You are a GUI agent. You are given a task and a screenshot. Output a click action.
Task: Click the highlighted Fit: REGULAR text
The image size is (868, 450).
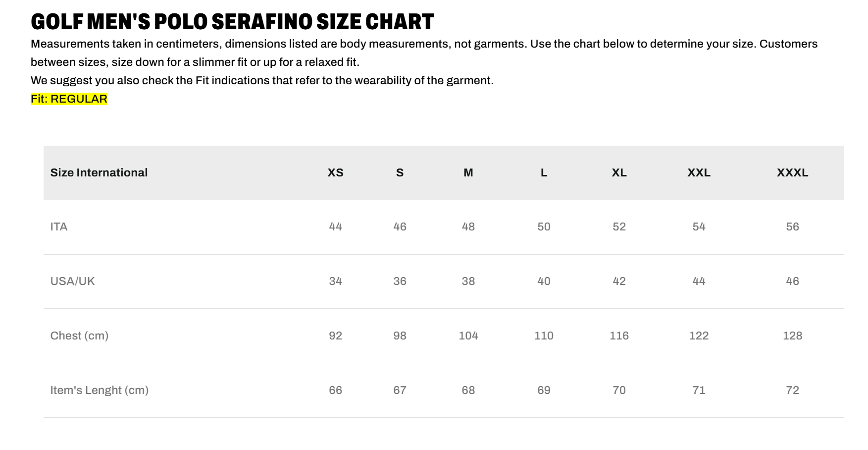coord(69,99)
